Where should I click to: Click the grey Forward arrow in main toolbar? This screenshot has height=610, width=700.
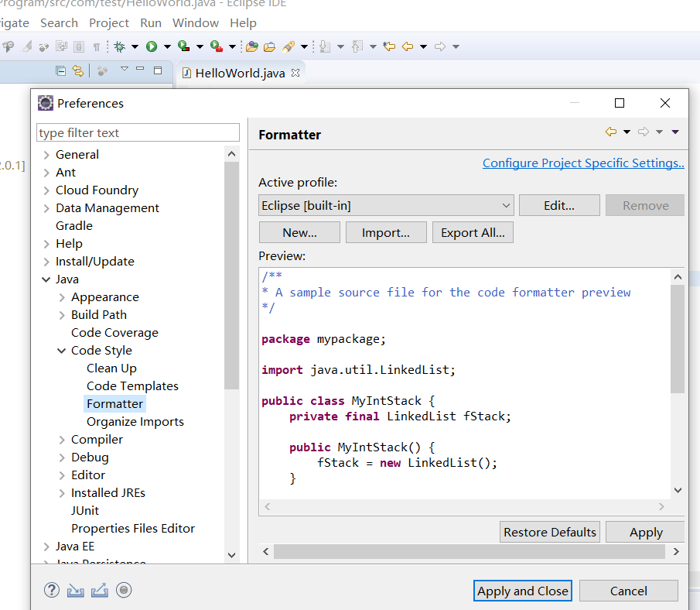click(x=440, y=46)
